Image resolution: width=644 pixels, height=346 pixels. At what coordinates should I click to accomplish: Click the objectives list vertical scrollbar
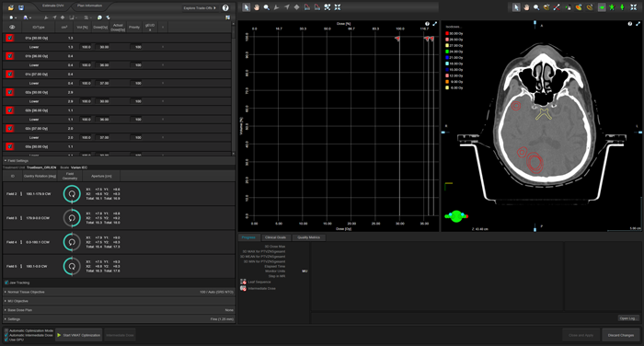(x=234, y=88)
